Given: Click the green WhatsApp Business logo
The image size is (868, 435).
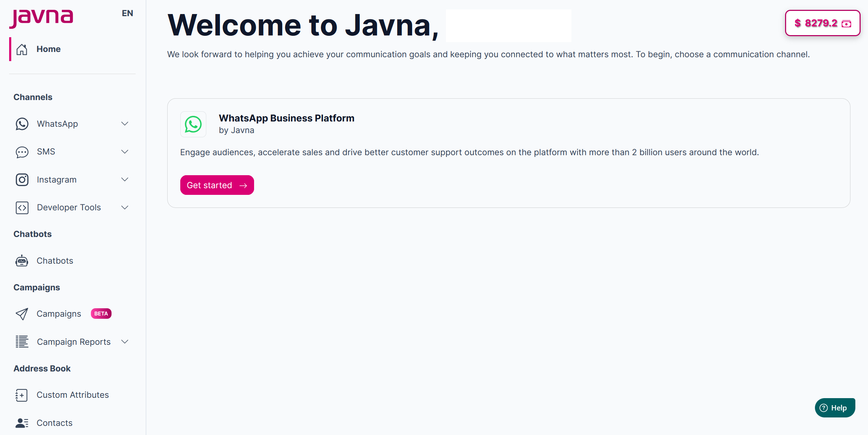Looking at the screenshot, I should pos(193,124).
